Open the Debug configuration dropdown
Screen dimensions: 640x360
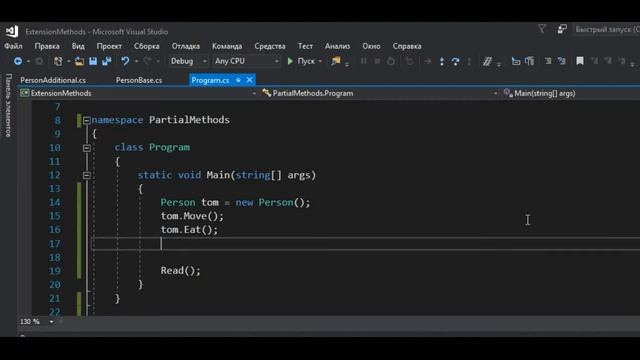click(188, 61)
